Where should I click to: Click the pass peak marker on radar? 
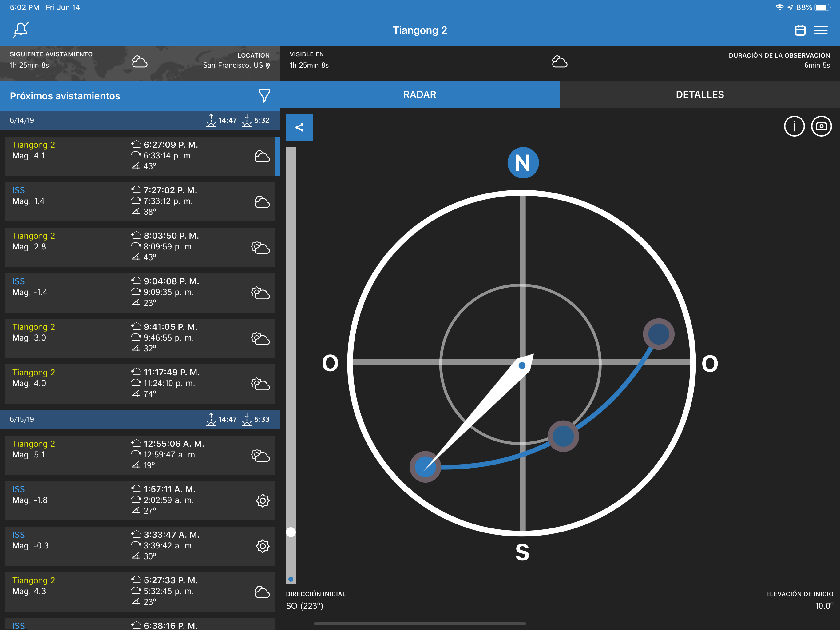click(x=563, y=436)
